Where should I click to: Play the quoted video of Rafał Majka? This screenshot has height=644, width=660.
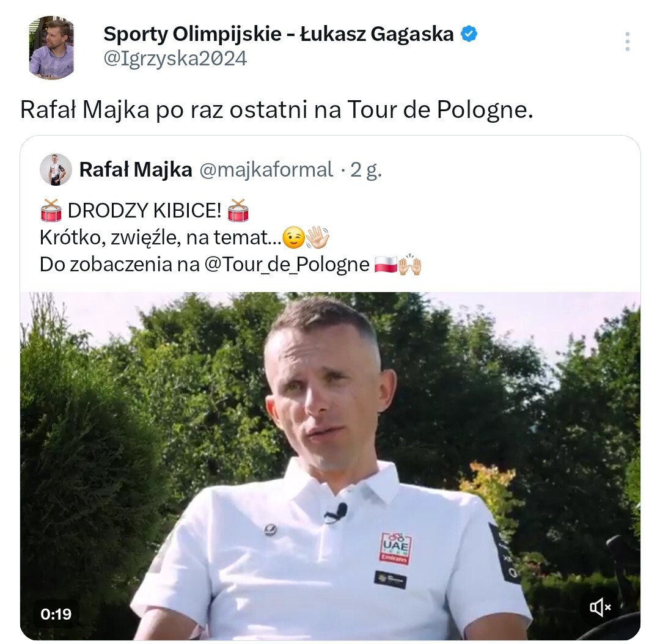point(331,466)
